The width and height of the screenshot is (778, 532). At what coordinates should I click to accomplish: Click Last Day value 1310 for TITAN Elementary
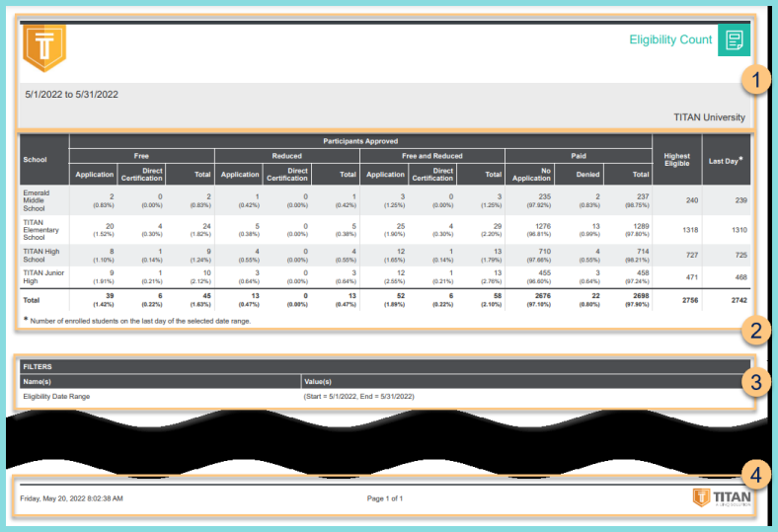click(739, 230)
